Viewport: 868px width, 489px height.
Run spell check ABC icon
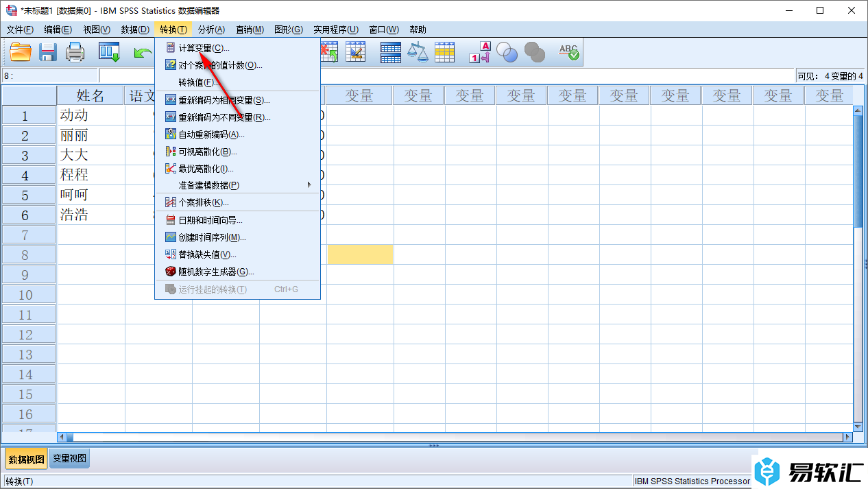[x=569, y=52]
